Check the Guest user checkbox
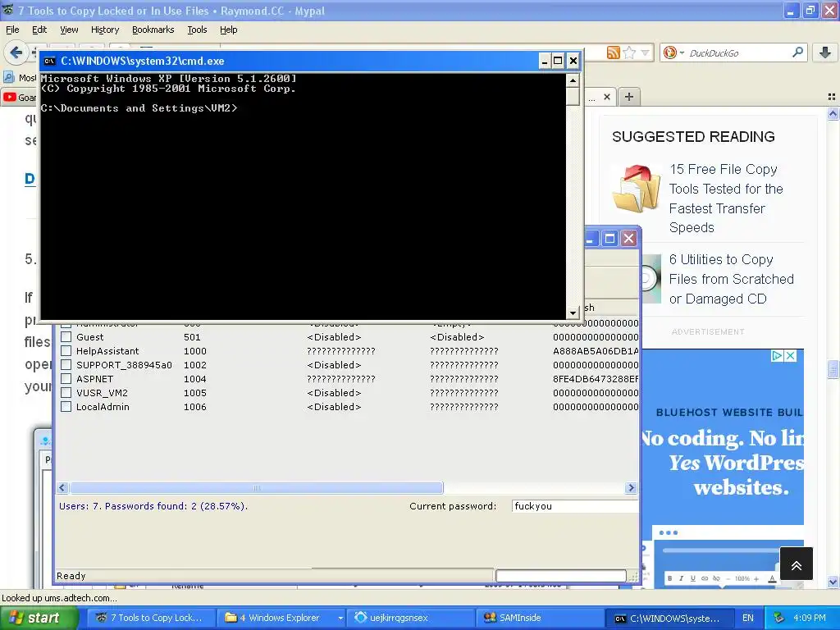Image resolution: width=840 pixels, height=630 pixels. [66, 337]
